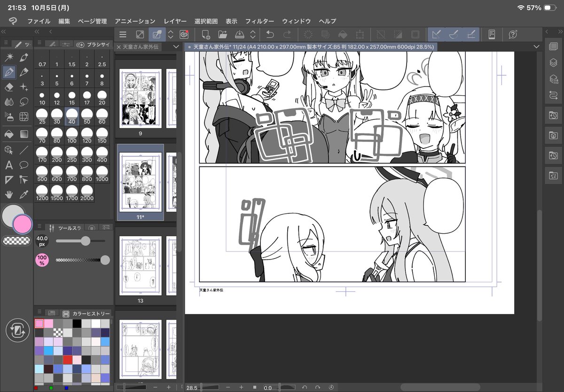
Task: Select the Fill bucket tool in tool palette
Action: click(9, 134)
